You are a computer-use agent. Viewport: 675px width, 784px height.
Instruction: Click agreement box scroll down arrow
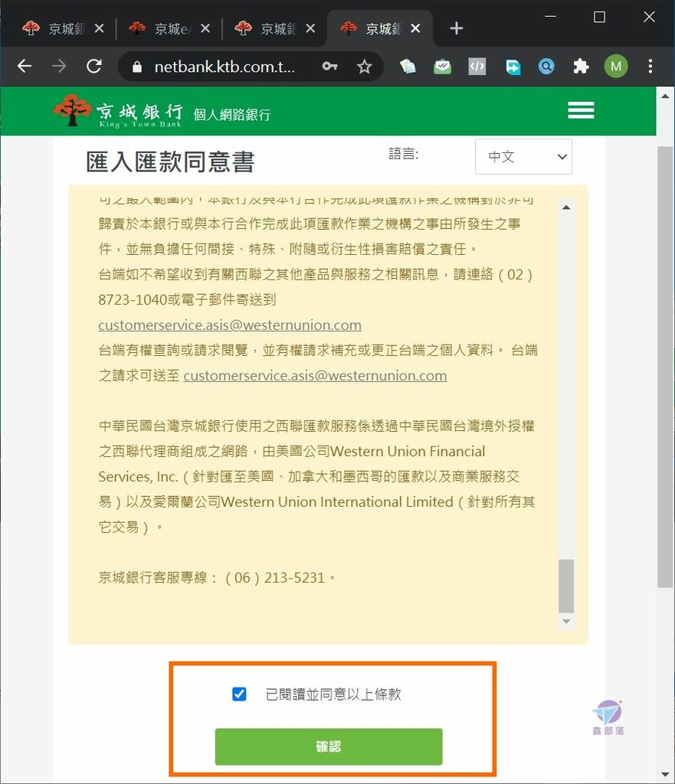[x=566, y=622]
